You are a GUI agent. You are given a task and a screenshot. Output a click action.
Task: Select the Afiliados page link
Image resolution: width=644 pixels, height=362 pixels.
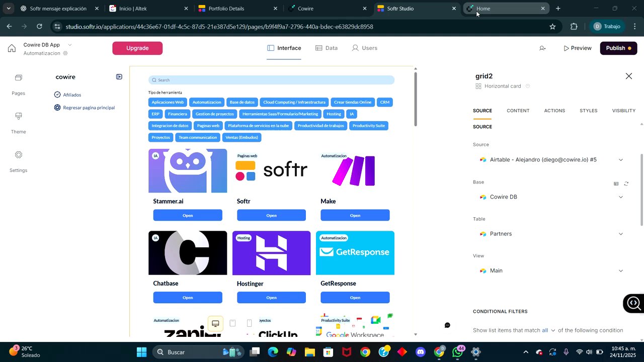[67, 95]
